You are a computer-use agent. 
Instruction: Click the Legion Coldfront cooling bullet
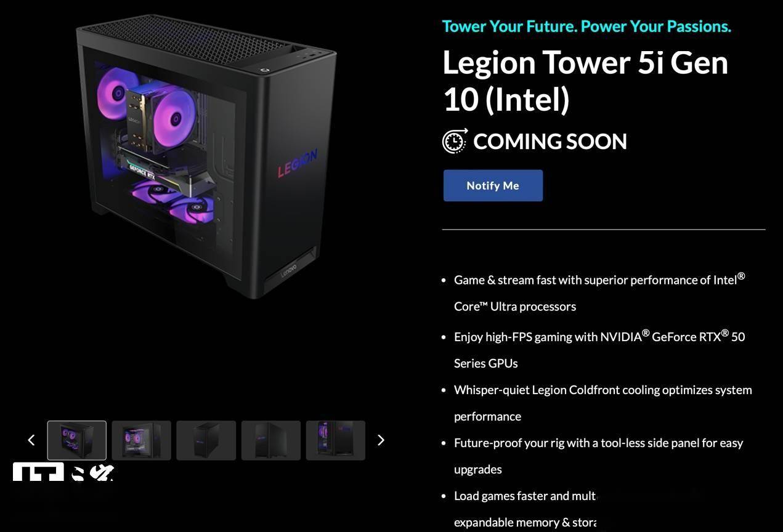[603, 403]
